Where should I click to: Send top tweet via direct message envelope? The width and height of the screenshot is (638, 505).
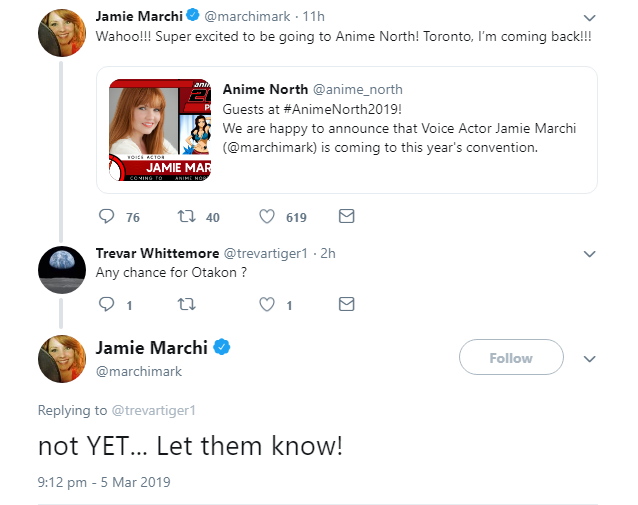tap(347, 216)
